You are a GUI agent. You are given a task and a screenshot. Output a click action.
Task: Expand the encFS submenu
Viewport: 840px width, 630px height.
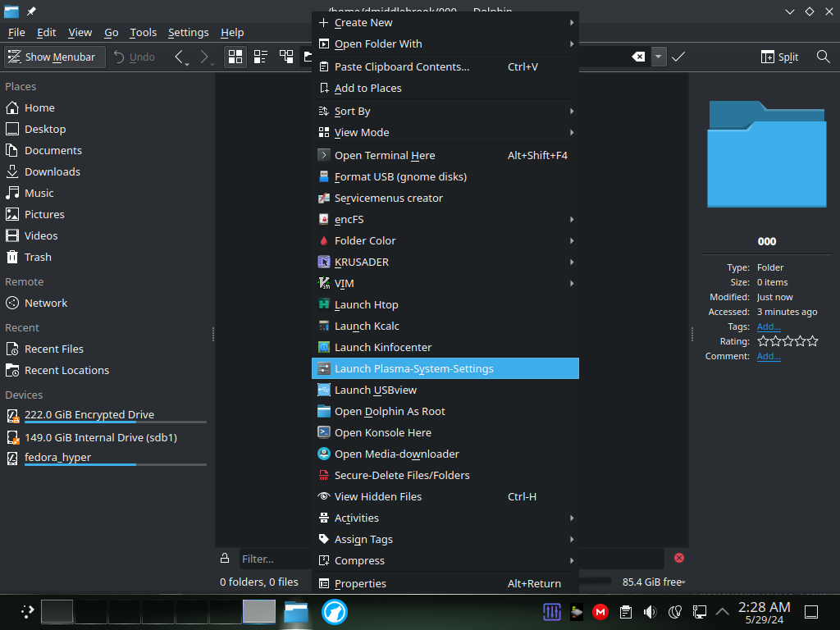coord(445,220)
